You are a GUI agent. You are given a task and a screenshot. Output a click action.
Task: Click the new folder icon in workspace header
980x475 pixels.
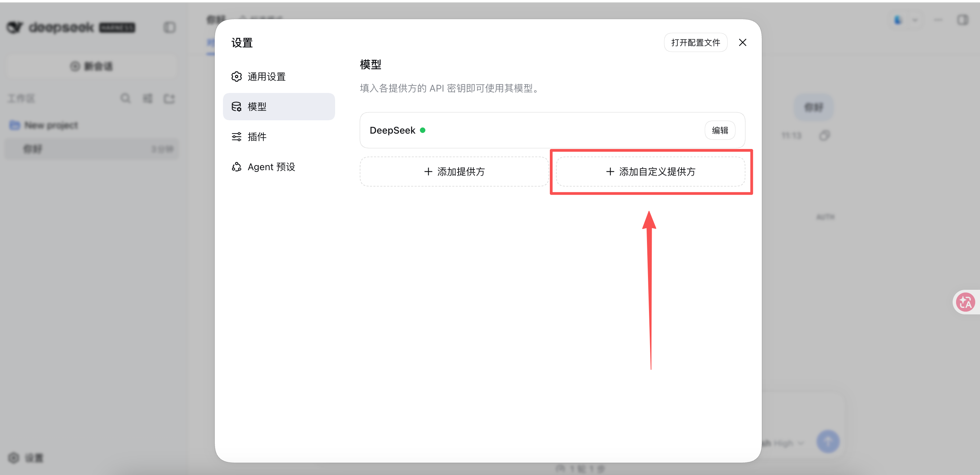169,98
